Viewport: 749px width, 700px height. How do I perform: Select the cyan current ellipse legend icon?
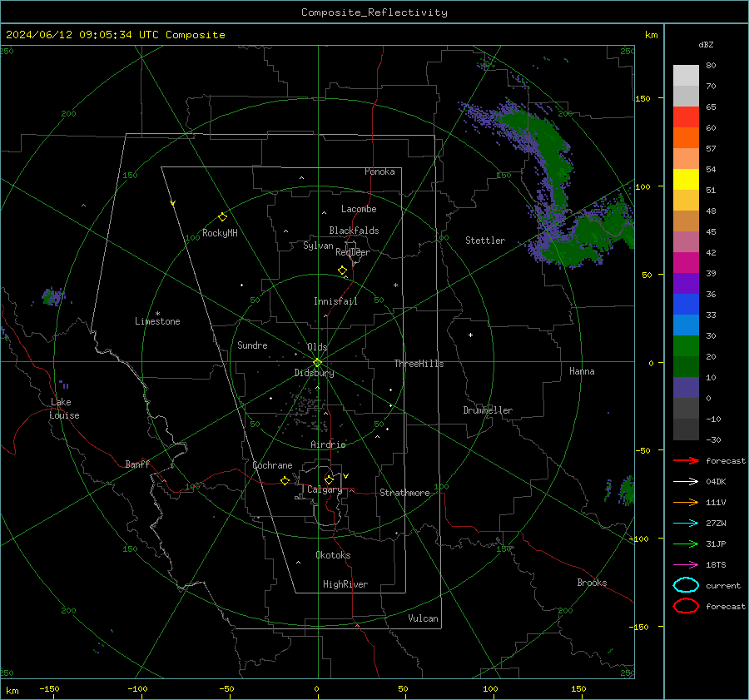[686, 585]
